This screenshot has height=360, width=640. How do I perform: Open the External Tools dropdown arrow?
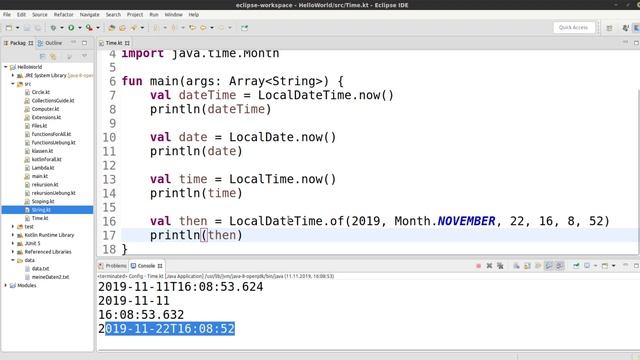98,28
